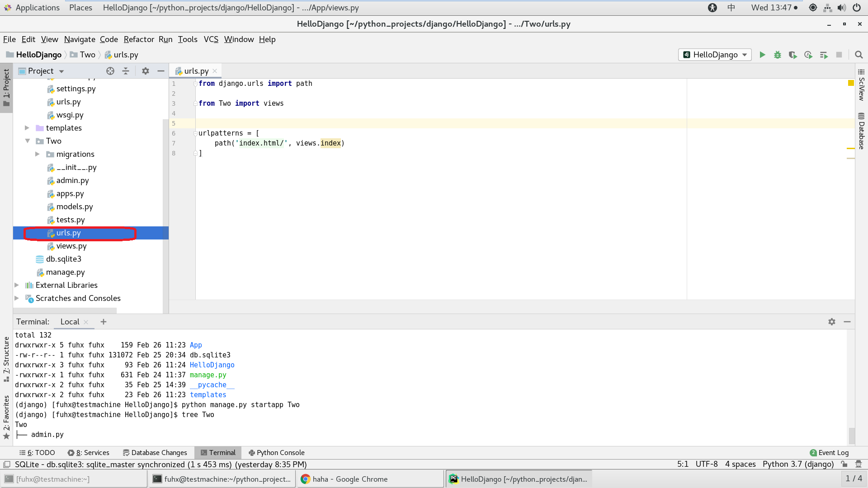Collapse the Two folder

pos(27,141)
